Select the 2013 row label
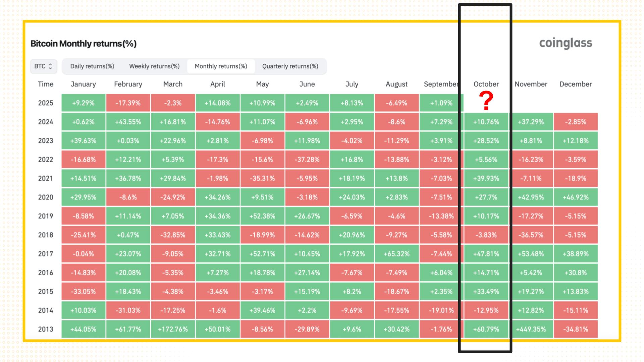 [x=46, y=329]
